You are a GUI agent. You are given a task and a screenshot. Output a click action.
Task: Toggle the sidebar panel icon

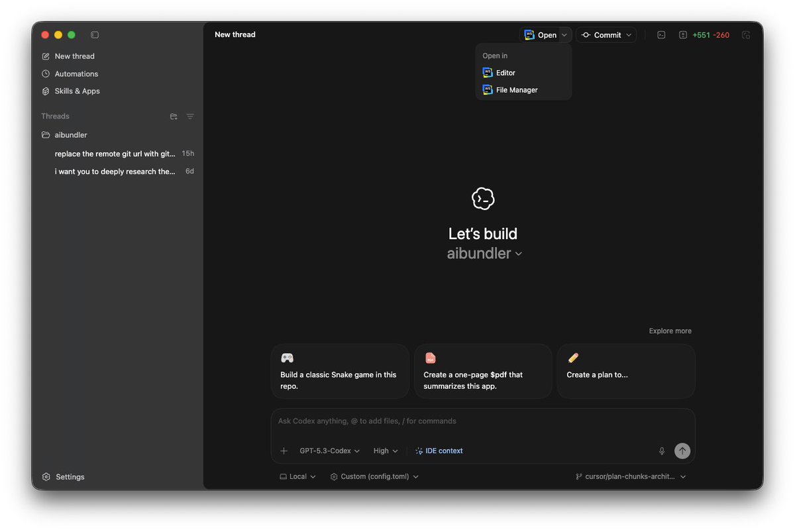pyautogui.click(x=95, y=34)
